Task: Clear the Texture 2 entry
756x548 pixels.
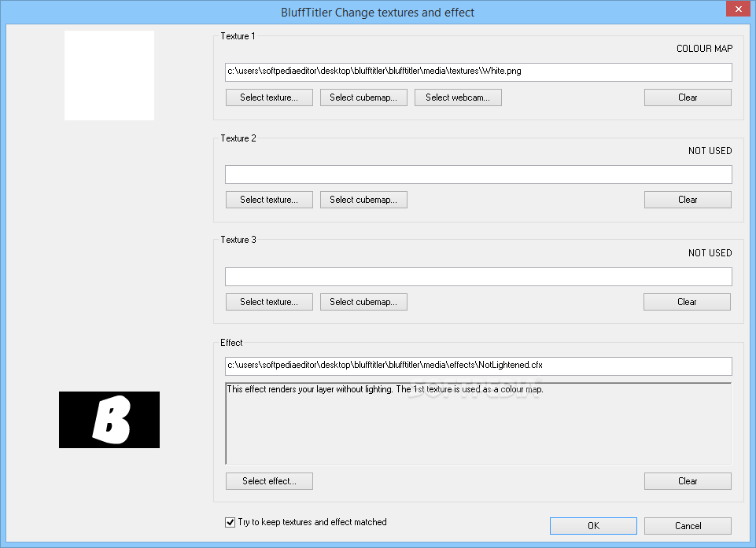Action: 688,200
